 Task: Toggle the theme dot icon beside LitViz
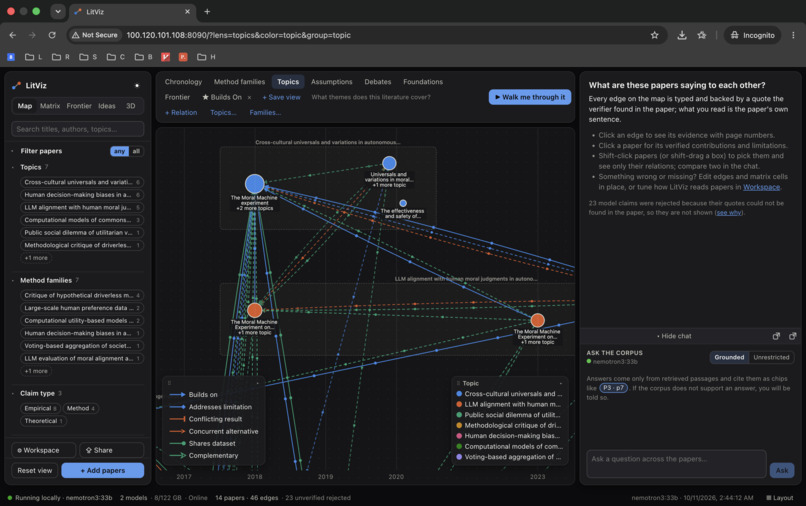pyautogui.click(x=137, y=86)
